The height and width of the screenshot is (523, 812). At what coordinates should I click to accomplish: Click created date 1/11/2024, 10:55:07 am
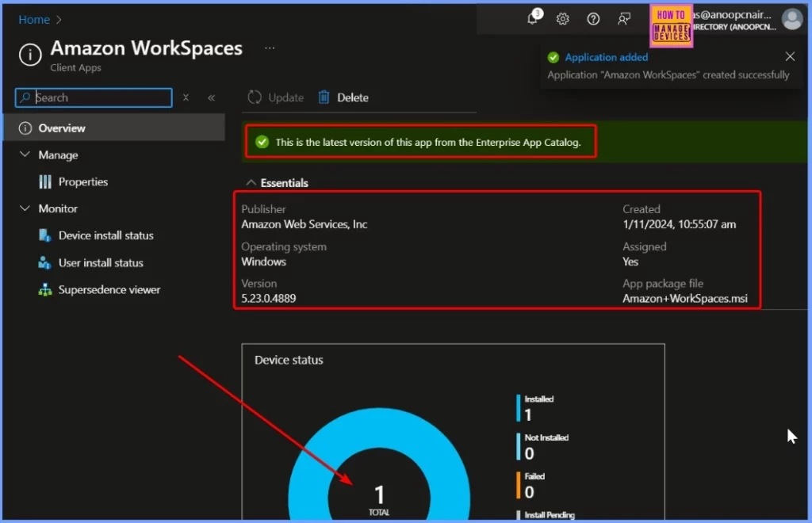679,224
